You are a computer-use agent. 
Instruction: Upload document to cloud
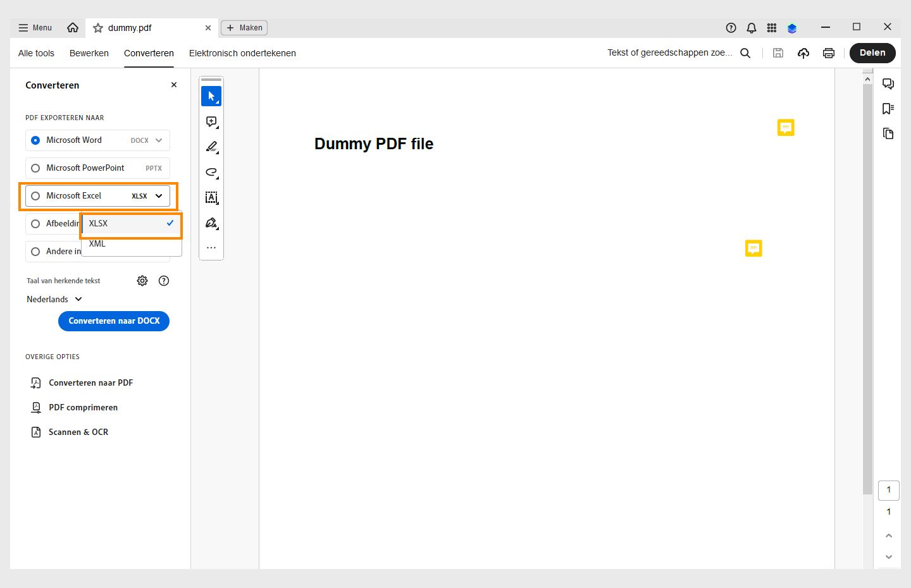click(x=803, y=53)
